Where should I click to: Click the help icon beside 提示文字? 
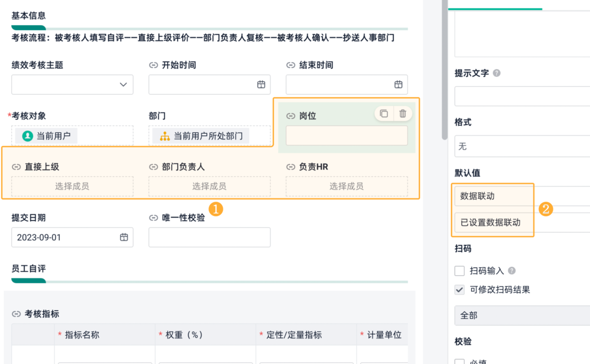click(x=497, y=73)
